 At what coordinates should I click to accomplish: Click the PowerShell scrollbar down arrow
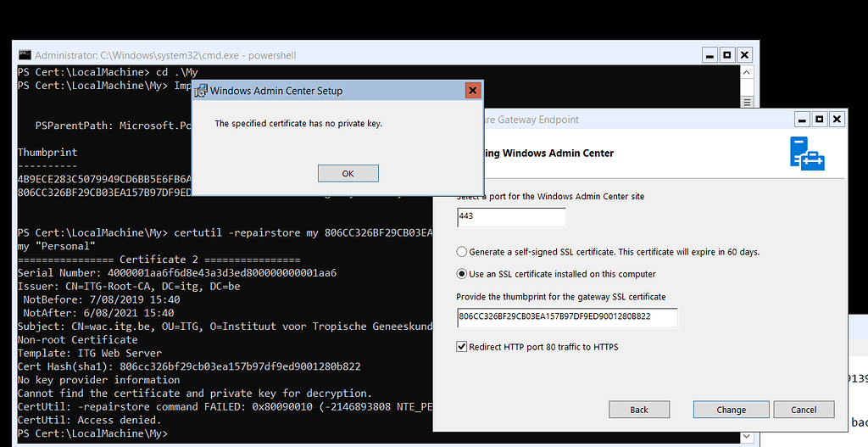[747, 437]
